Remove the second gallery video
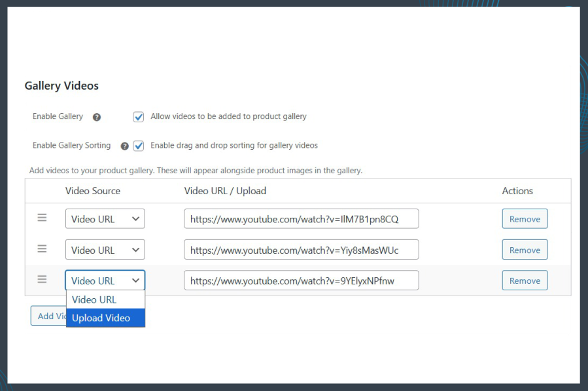Screen dimensions: 588x391 525,249
